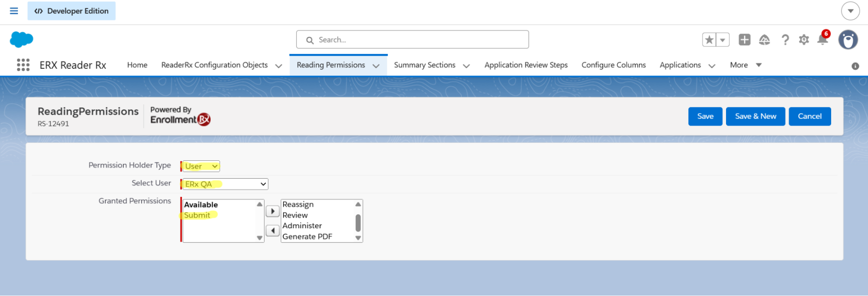Click the Save & New button
Screen dimensions: 868x296
coord(756,116)
